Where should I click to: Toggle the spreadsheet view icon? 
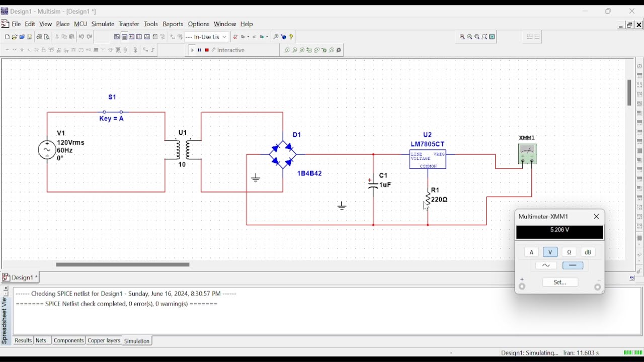[124, 37]
